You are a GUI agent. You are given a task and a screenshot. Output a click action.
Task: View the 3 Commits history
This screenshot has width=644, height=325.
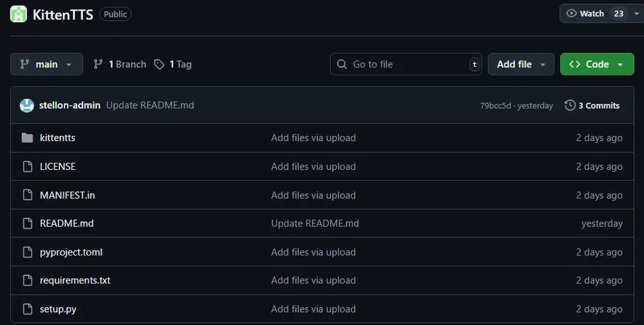(598, 106)
